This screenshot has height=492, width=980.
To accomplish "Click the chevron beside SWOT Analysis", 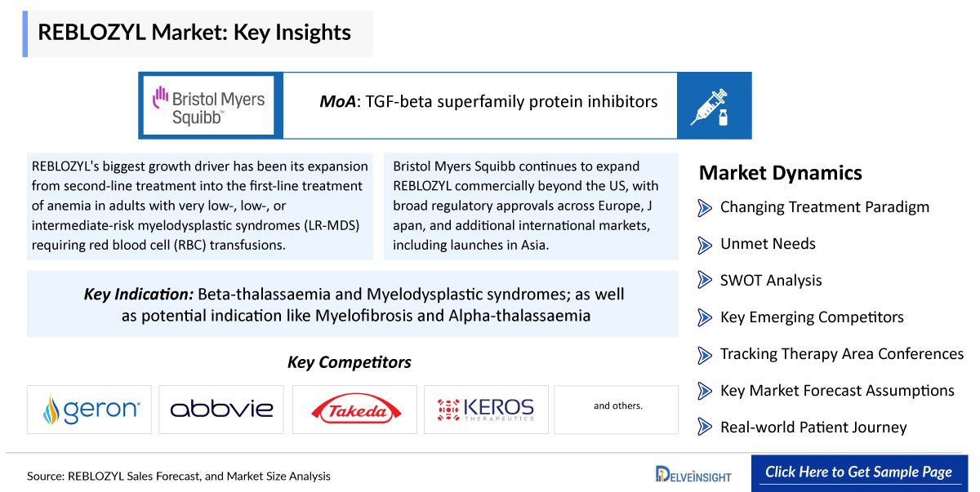I will pyautogui.click(x=705, y=281).
